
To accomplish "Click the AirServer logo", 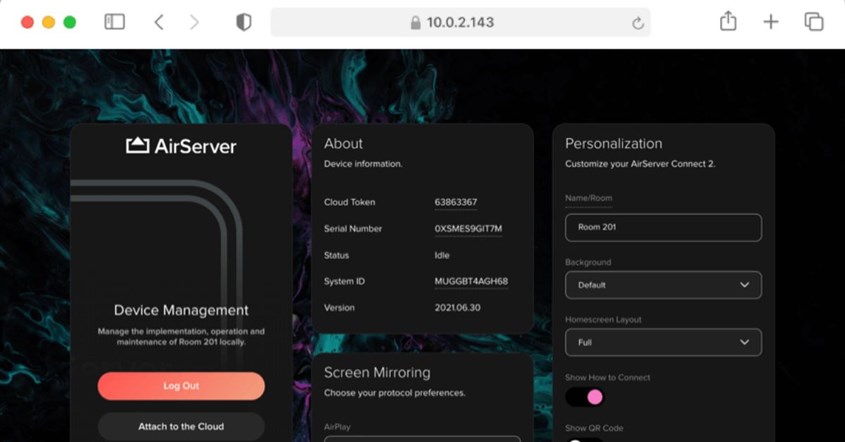I will [181, 146].
